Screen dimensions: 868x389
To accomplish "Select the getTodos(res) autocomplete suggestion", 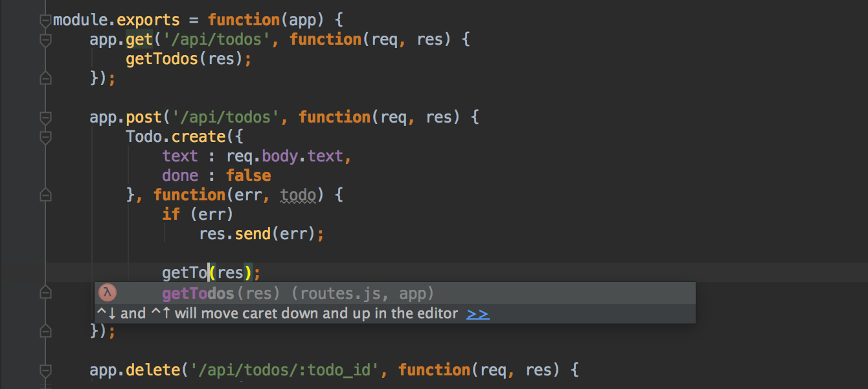I will 395,294.
